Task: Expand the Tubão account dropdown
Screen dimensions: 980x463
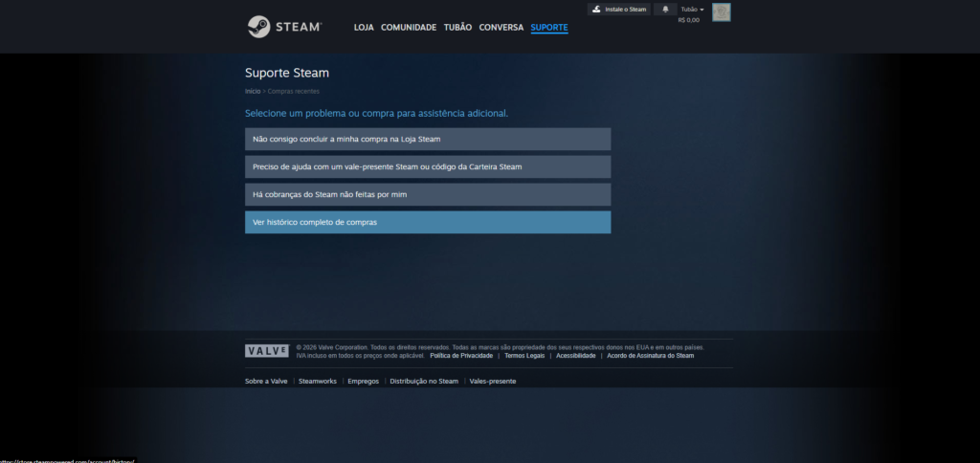Action: tap(692, 10)
